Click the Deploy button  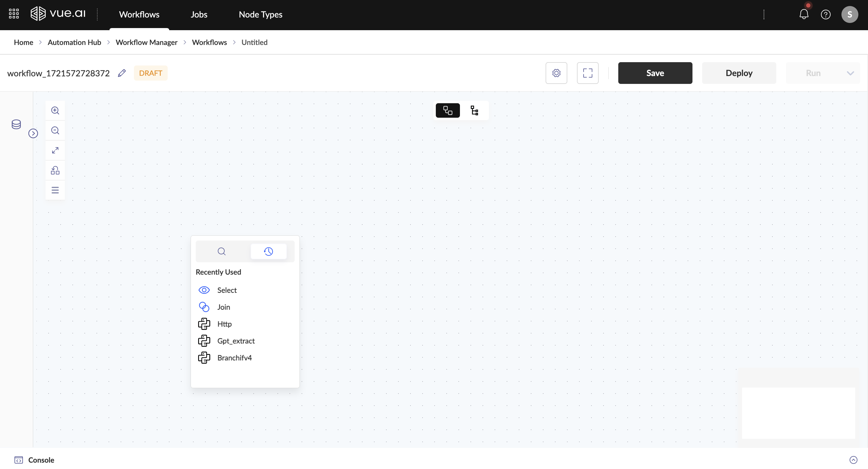[x=739, y=73]
